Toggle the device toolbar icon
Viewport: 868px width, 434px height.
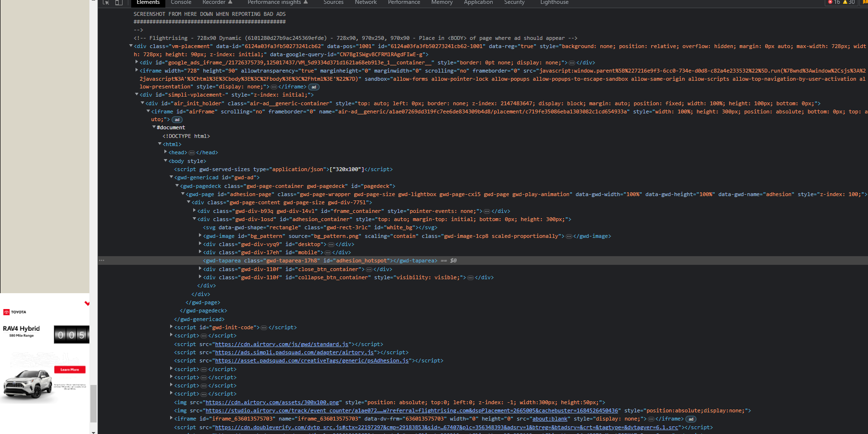119,2
